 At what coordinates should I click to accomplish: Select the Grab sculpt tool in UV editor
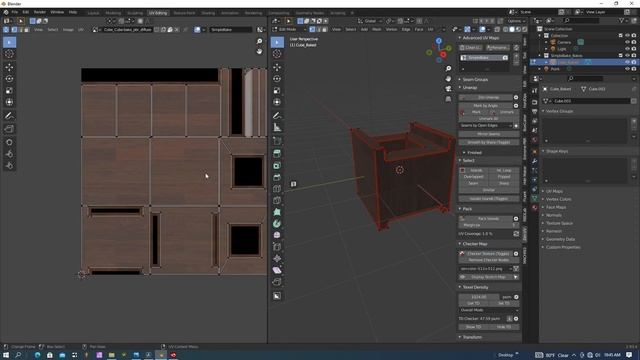pos(9,142)
